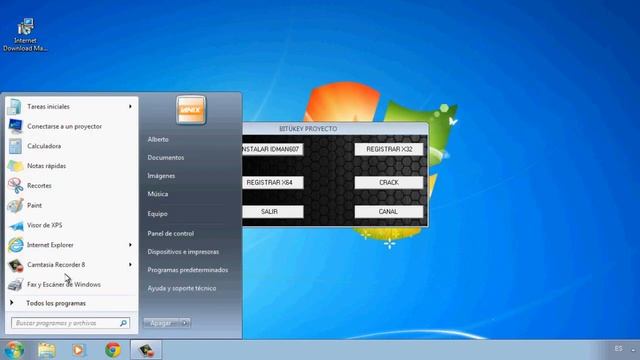The image size is (640, 360).
Task: Click the CRACK button
Action: pyautogui.click(x=389, y=182)
